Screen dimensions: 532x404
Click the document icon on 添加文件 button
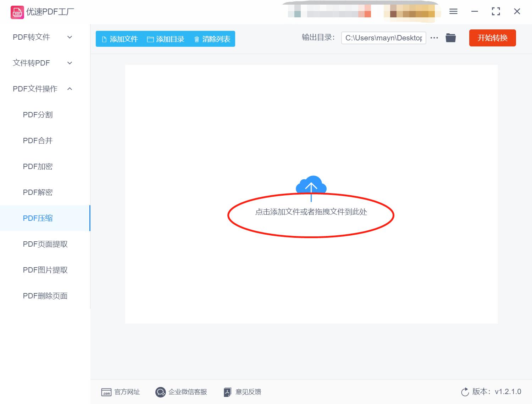[x=104, y=39]
